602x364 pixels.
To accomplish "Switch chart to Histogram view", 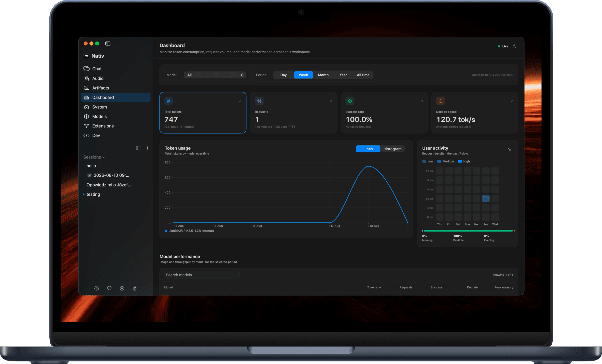I will point(392,149).
